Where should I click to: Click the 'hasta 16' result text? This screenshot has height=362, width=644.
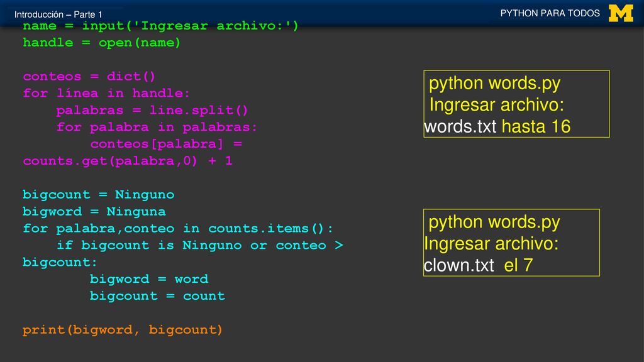pyautogui.click(x=536, y=127)
